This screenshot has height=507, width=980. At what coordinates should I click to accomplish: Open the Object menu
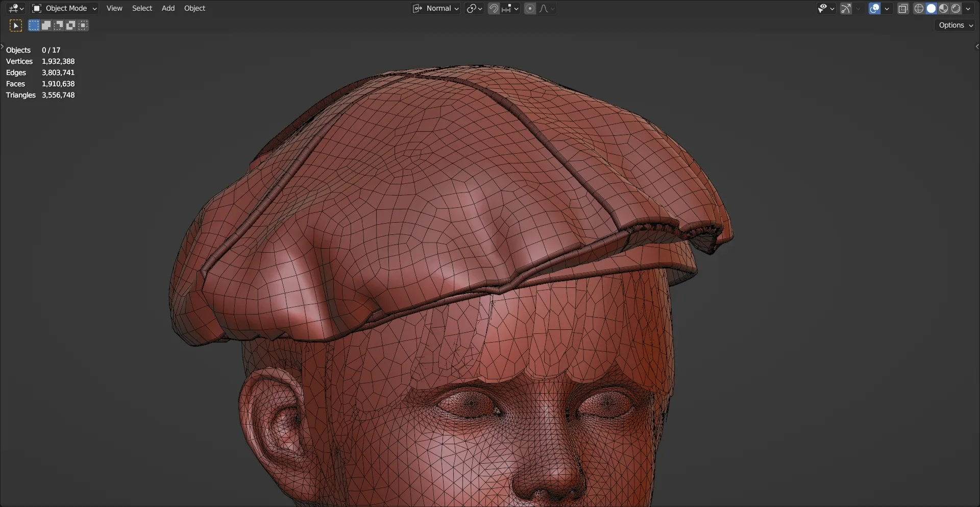tap(194, 8)
